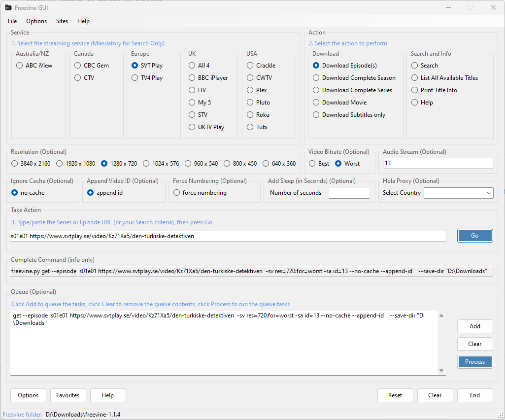Open the File menu
Screen dimensions: 505x420
click(x=12, y=21)
